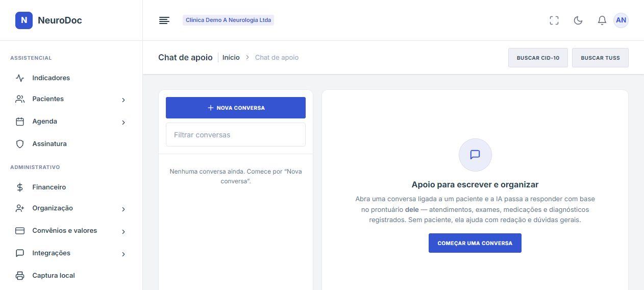The width and height of the screenshot is (644, 290).
Task: Open the notifications bell
Action: pyautogui.click(x=602, y=20)
